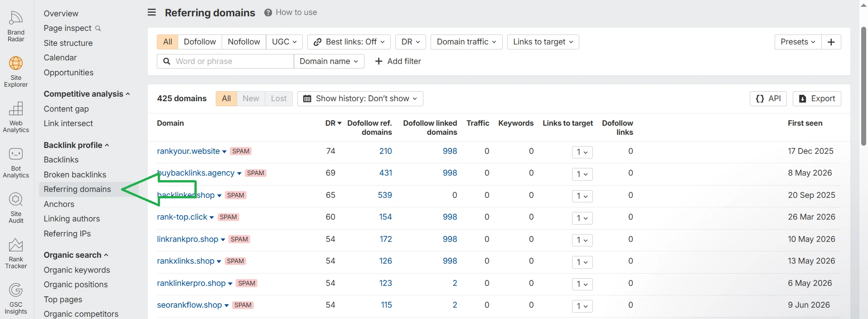Select All domains status tab
Viewport: 868px width, 319px height.
(x=226, y=98)
